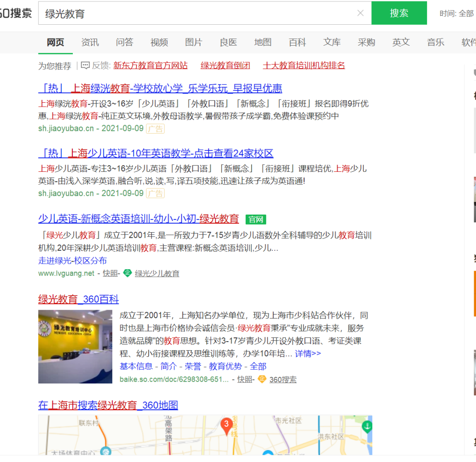Open the 绿光教育_360百科 result
This screenshot has width=476, height=462.
point(79,299)
